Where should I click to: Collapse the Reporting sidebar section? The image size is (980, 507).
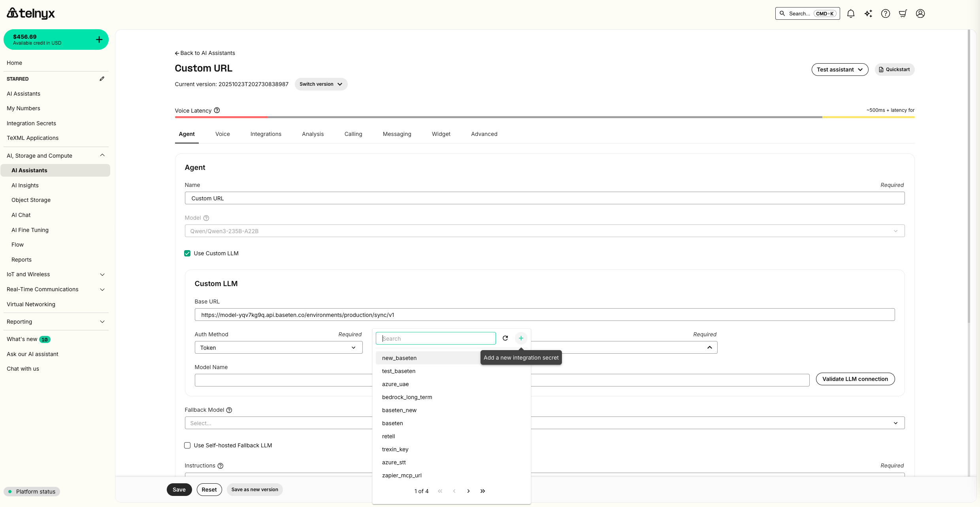point(102,321)
